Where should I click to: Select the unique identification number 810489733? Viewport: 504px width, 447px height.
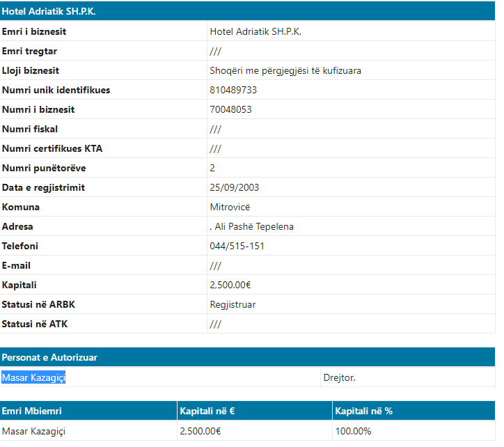tap(233, 90)
